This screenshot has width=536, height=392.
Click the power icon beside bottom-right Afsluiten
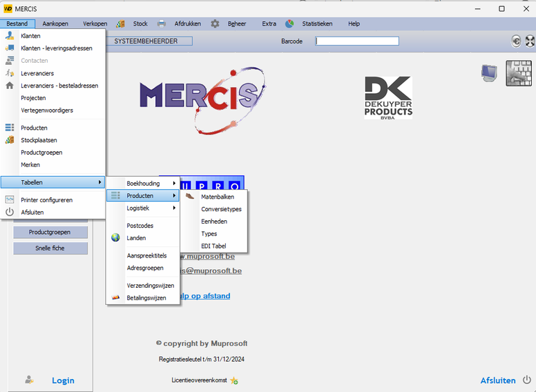(x=527, y=380)
